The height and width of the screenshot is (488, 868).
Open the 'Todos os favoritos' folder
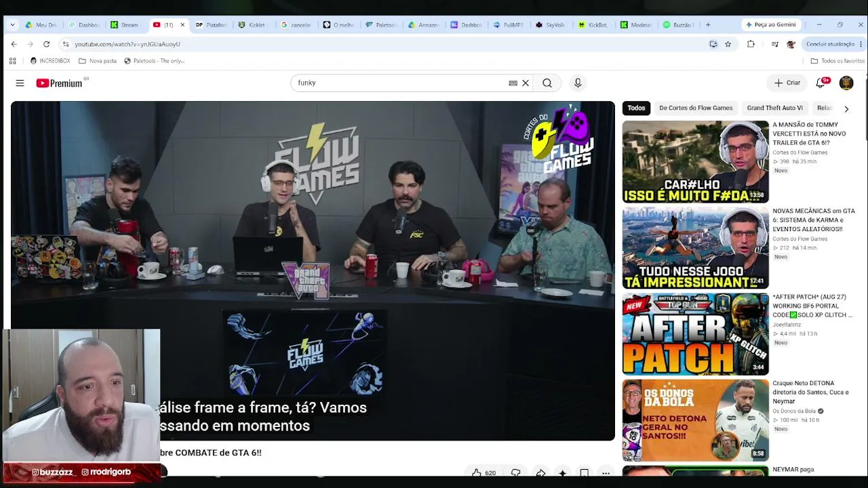[837, 61]
